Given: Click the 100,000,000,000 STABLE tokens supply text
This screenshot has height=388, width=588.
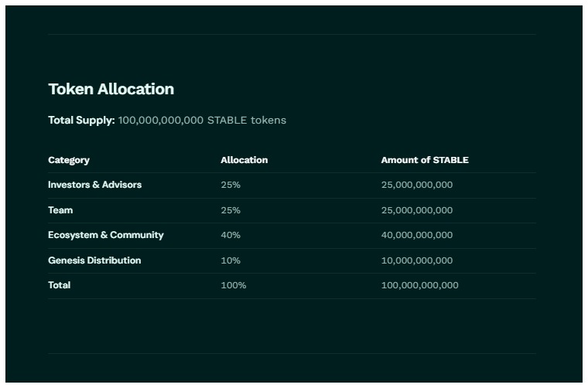Looking at the screenshot, I should (x=202, y=120).
